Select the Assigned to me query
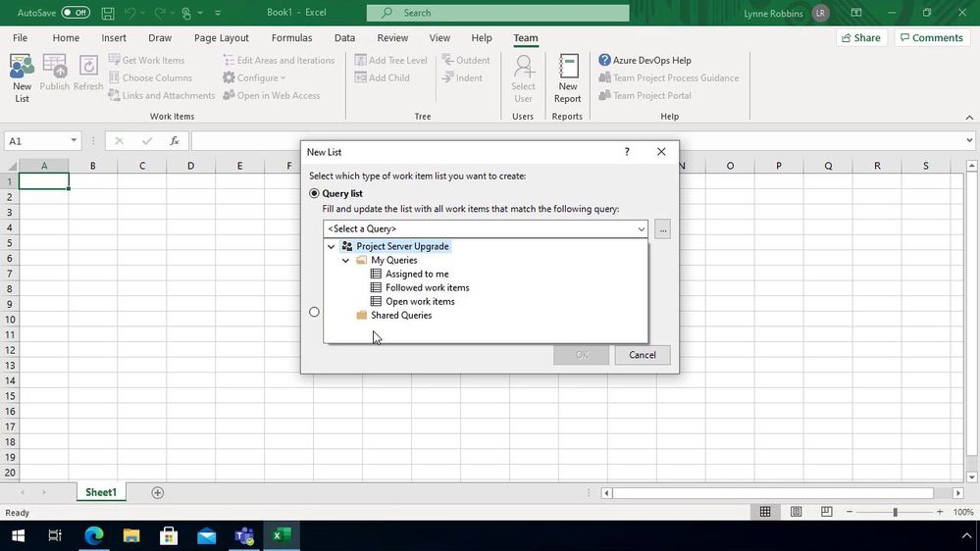This screenshot has width=980, height=551. click(x=417, y=274)
